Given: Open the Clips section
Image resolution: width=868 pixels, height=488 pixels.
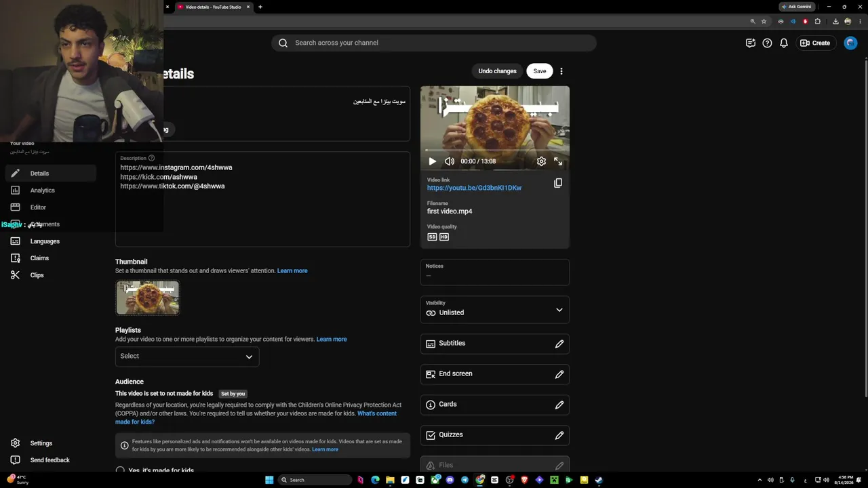Looking at the screenshot, I should [50, 275].
